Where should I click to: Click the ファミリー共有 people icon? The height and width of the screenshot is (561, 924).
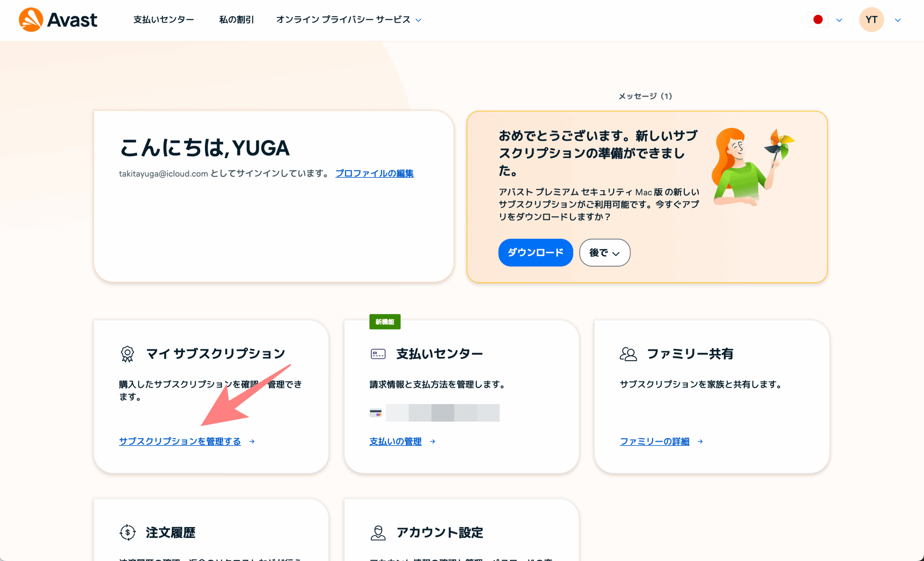628,354
